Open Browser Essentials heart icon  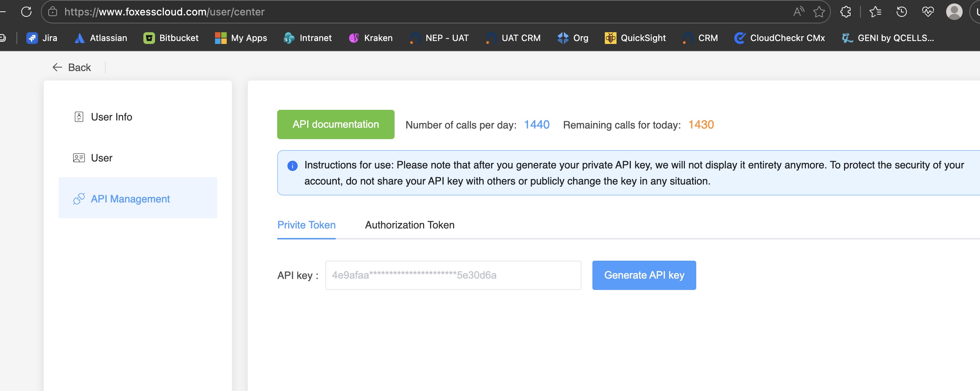928,12
